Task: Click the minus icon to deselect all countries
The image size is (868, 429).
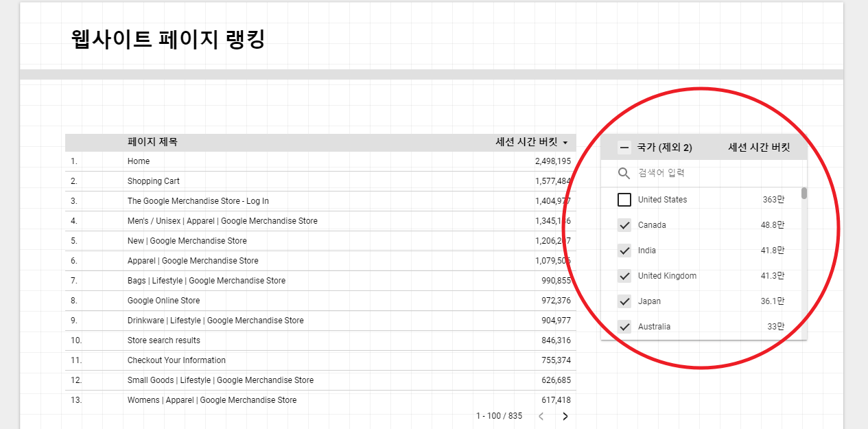Action: [x=623, y=146]
